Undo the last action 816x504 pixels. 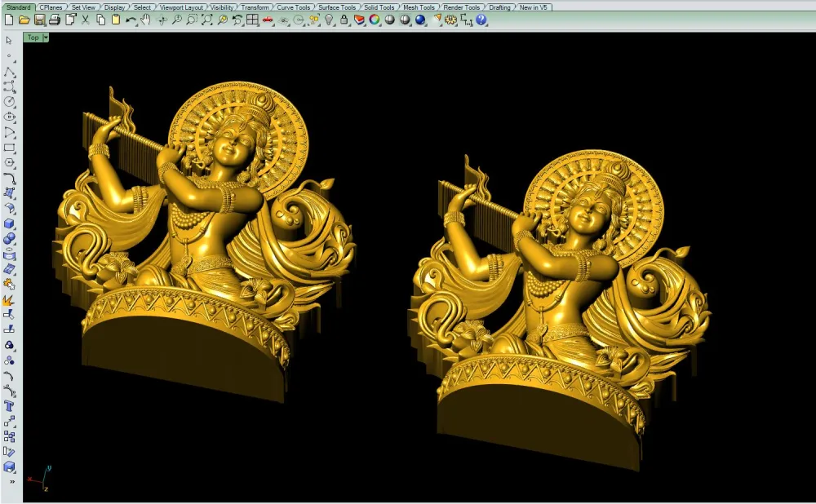click(131, 20)
